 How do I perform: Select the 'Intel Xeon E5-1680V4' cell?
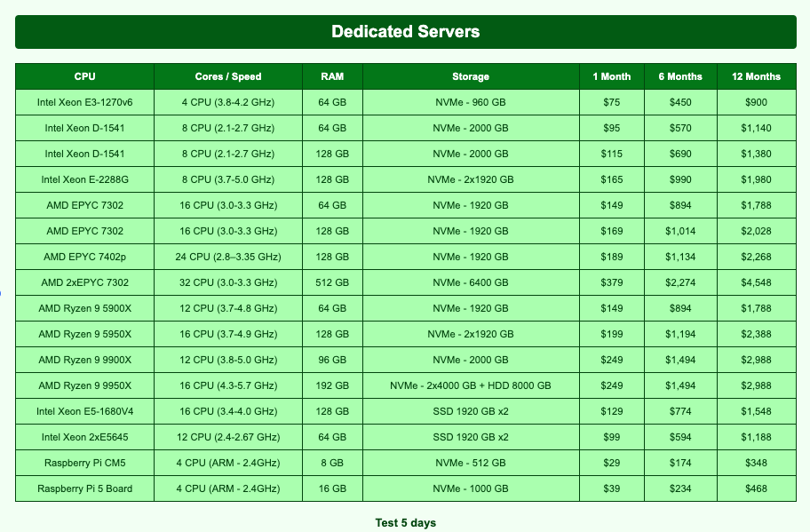(84, 411)
